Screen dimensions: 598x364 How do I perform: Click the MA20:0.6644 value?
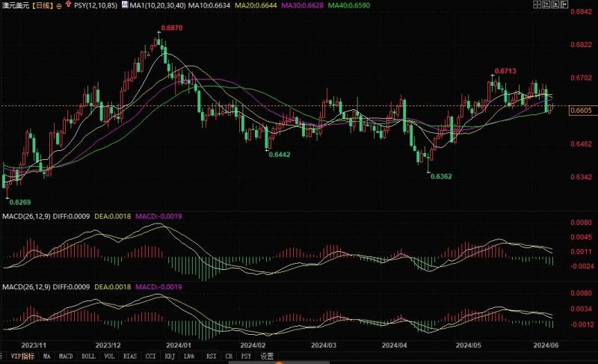[x=256, y=5]
